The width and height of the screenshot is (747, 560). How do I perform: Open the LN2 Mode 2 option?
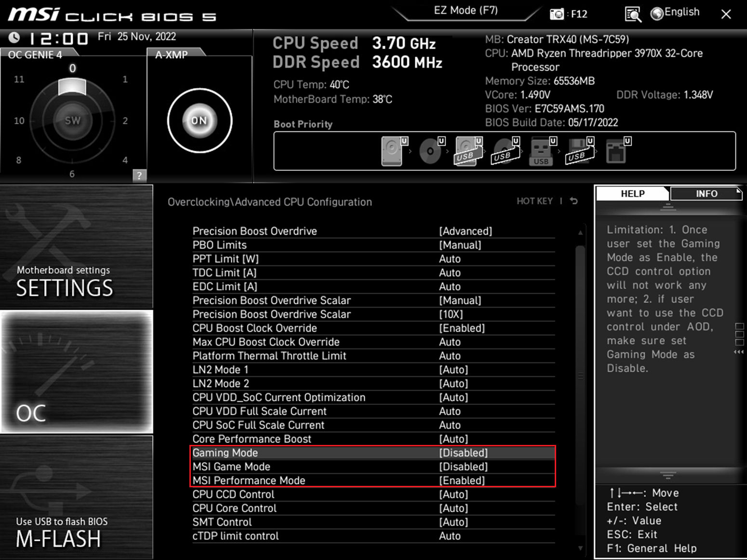tap(373, 384)
